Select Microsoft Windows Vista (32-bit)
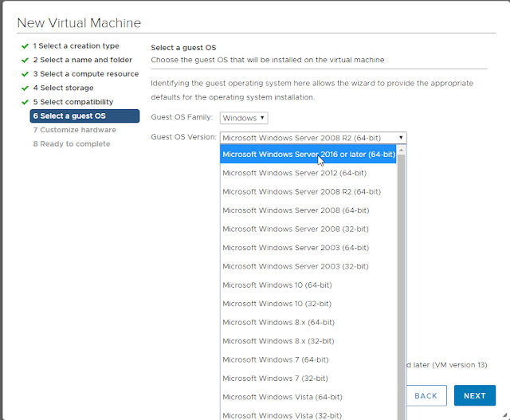Screen dimensions: 510x420 (308, 414)
